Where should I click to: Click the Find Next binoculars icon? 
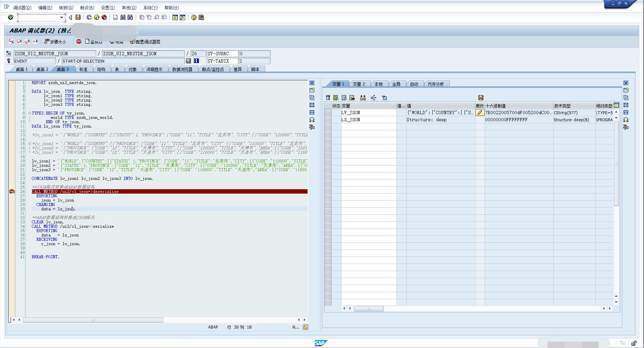(130, 17)
